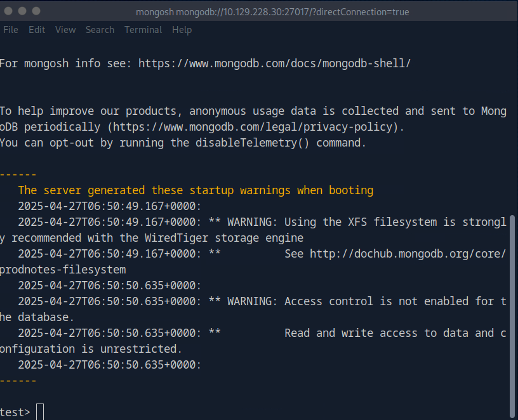Click the leftmost window control circle
This screenshot has height=420, width=518.
pyautogui.click(x=9, y=11)
